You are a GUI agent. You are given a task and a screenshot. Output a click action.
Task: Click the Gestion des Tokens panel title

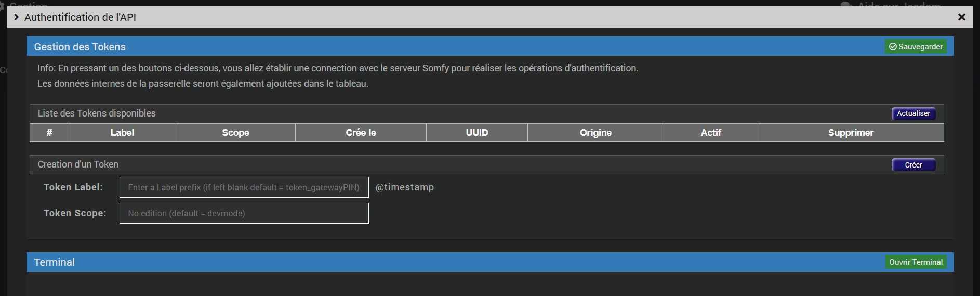click(x=80, y=47)
